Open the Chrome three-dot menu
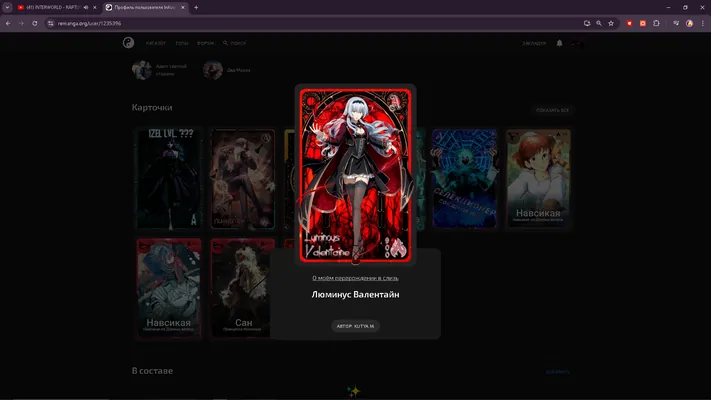 pyautogui.click(x=703, y=23)
